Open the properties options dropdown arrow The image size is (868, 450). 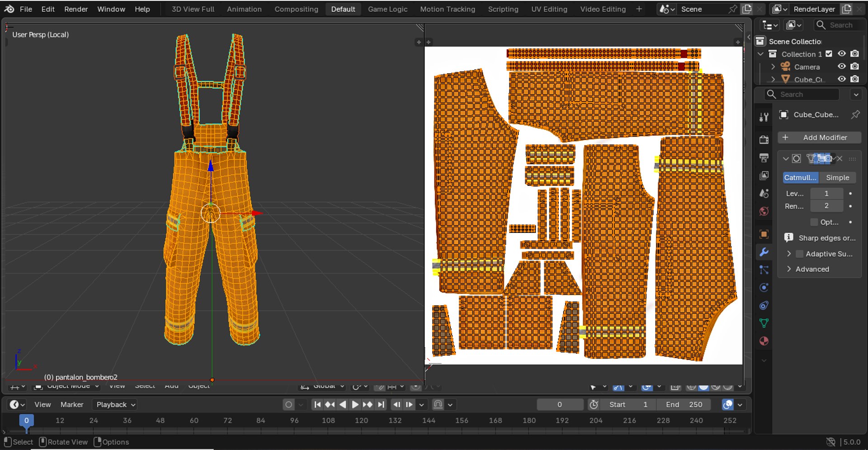[x=856, y=95]
